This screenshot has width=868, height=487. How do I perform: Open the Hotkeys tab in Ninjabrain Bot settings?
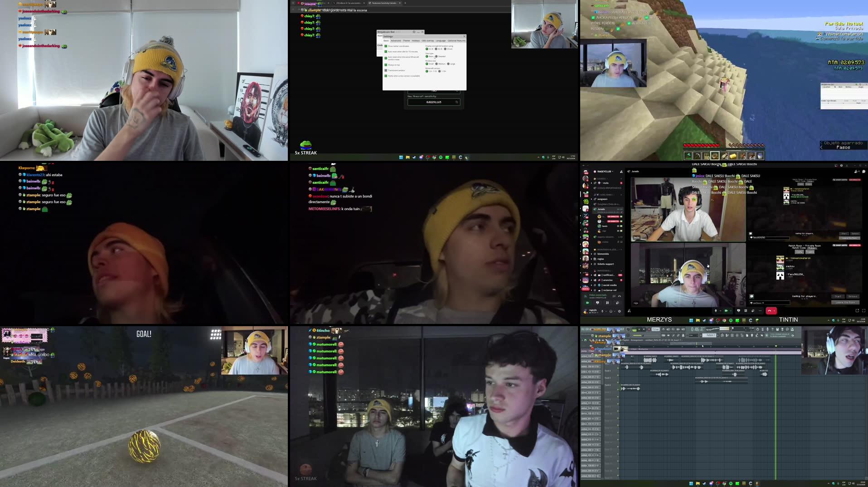[416, 41]
